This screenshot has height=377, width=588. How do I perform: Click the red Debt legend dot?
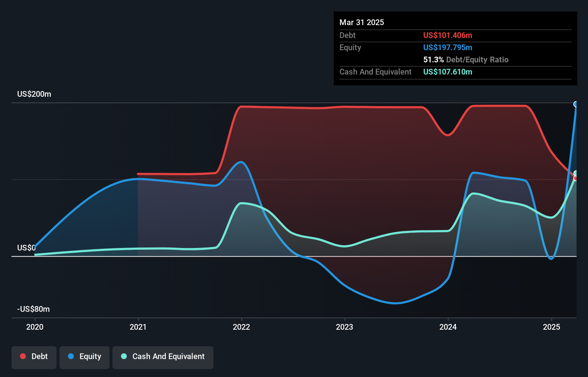(23, 356)
